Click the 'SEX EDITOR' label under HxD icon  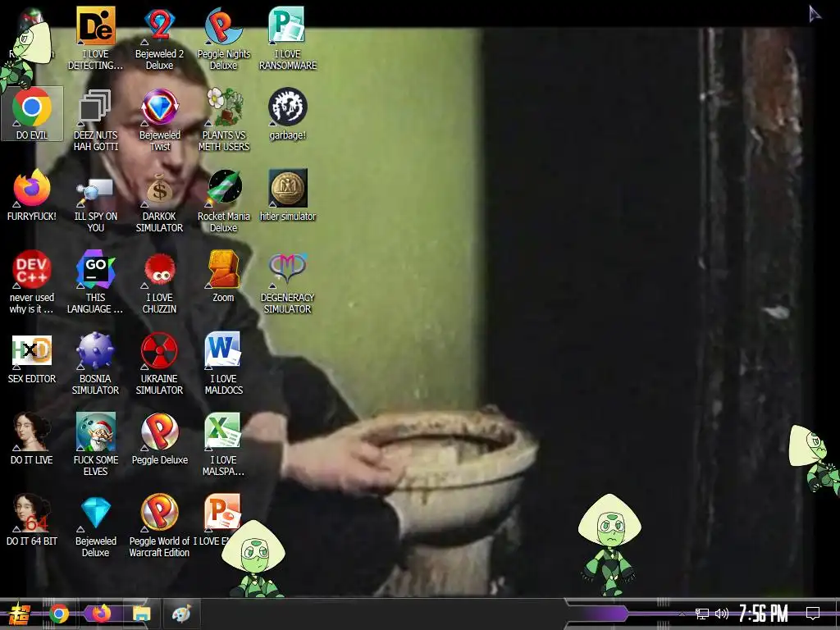[x=32, y=379]
